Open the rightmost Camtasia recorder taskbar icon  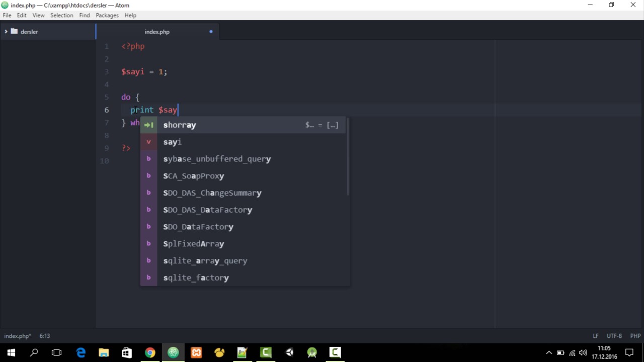point(335,352)
